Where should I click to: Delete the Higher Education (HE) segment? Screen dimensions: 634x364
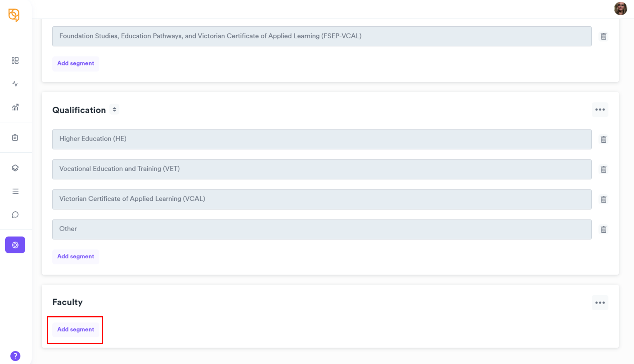pyautogui.click(x=603, y=139)
